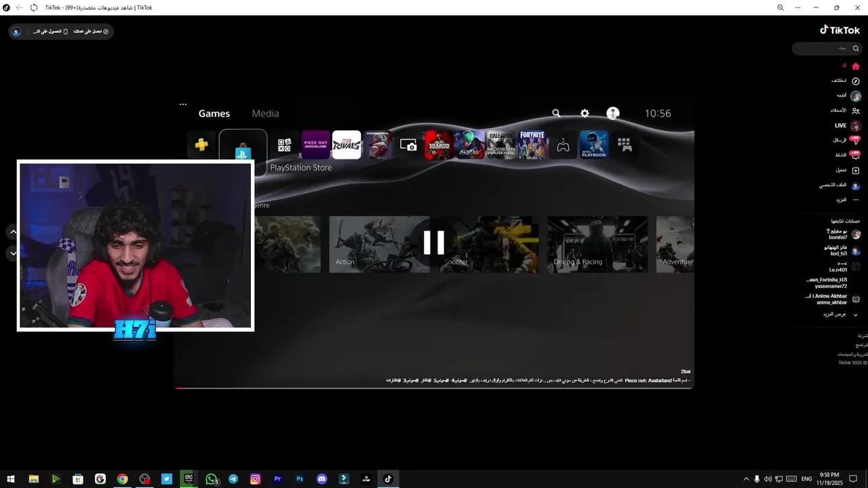Click the refresh icon in title bar

pyautogui.click(x=34, y=7)
